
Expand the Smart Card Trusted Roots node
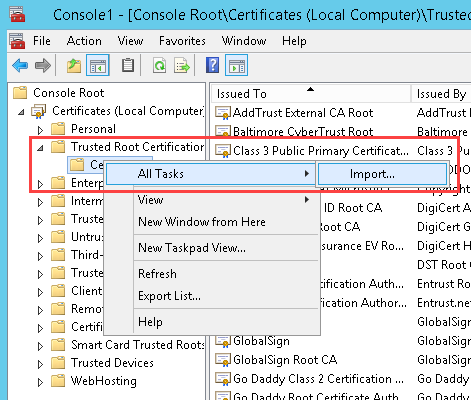pos(40,346)
